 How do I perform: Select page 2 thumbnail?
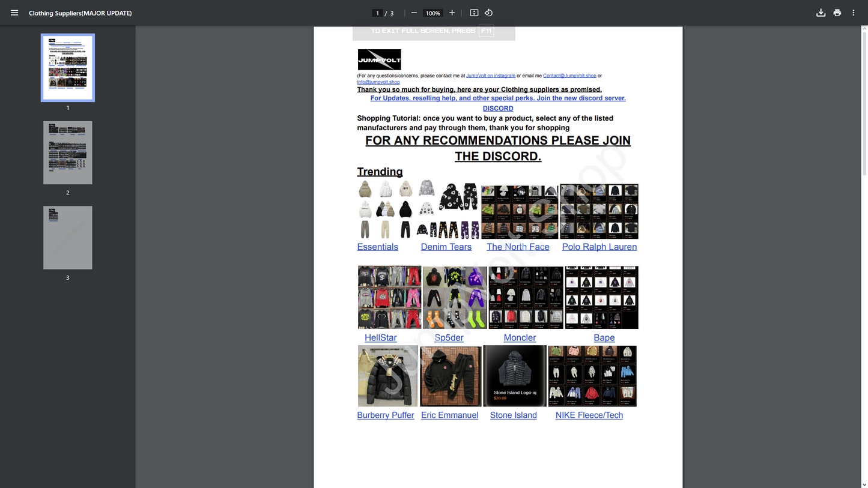click(68, 152)
